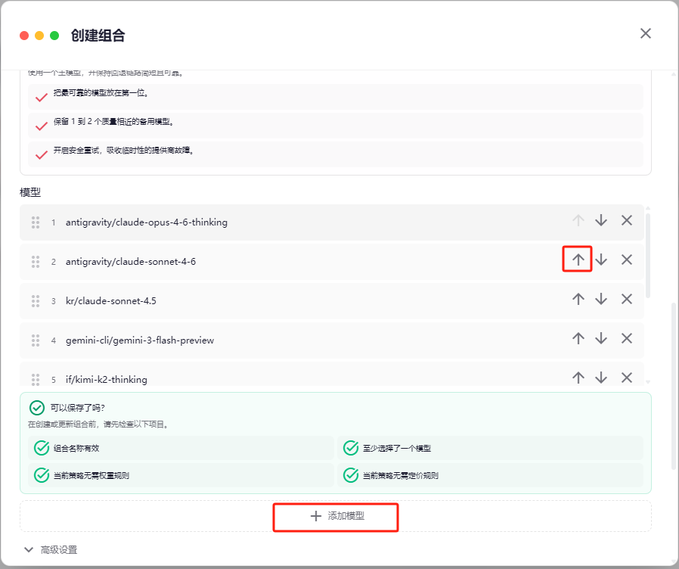Click the green maximize dot
The height and width of the screenshot is (569, 679).
[55, 36]
